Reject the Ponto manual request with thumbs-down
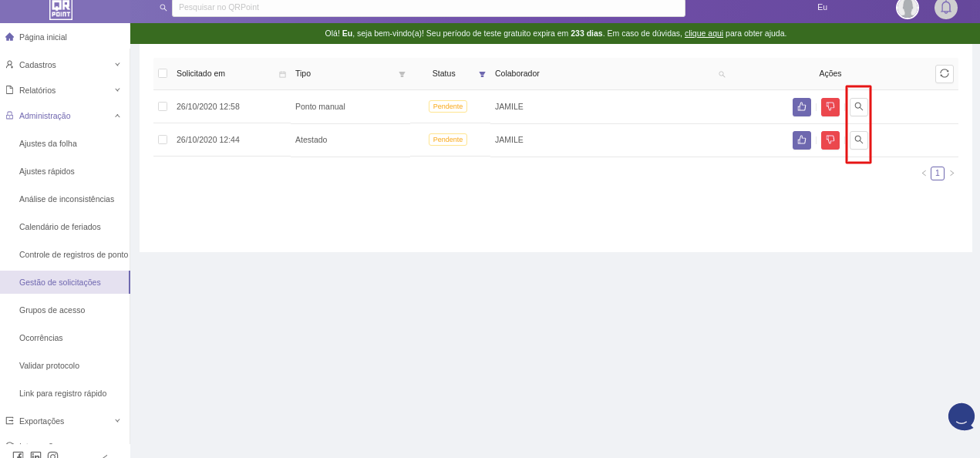 pos(830,107)
